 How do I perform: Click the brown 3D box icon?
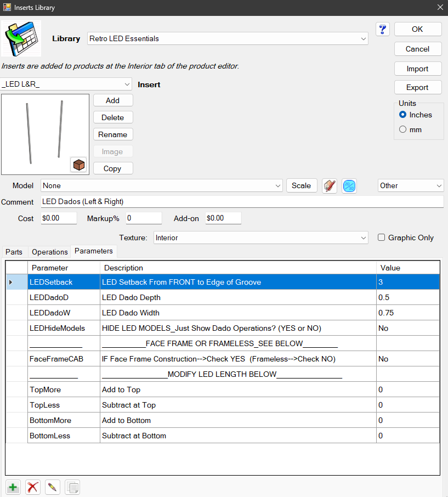(x=79, y=165)
